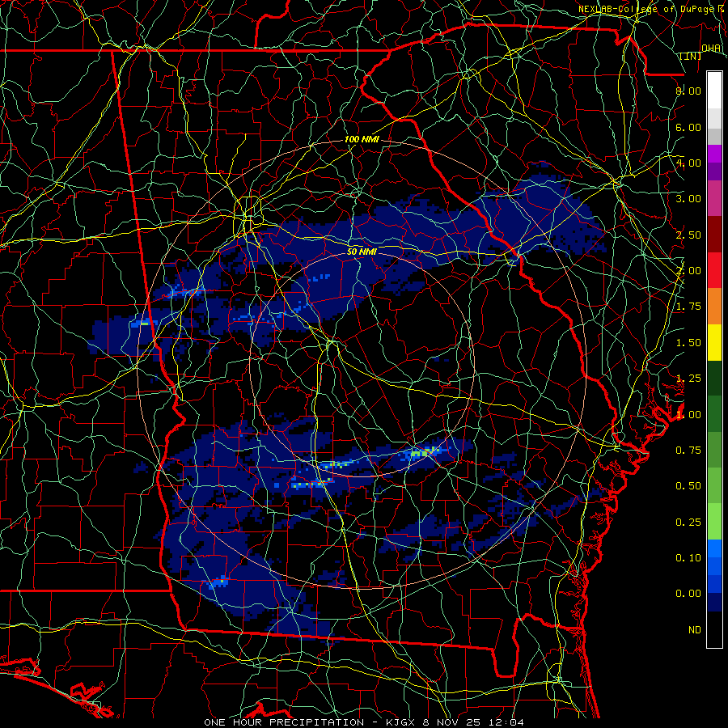Click the [IN] units label
This screenshot has height=728, width=728.
pyautogui.click(x=691, y=56)
